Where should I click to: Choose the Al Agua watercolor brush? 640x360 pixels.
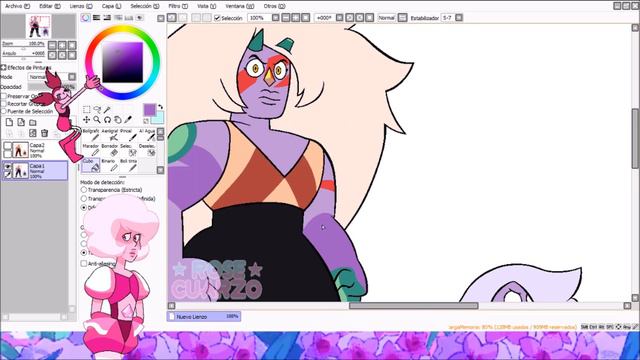pyautogui.click(x=147, y=135)
